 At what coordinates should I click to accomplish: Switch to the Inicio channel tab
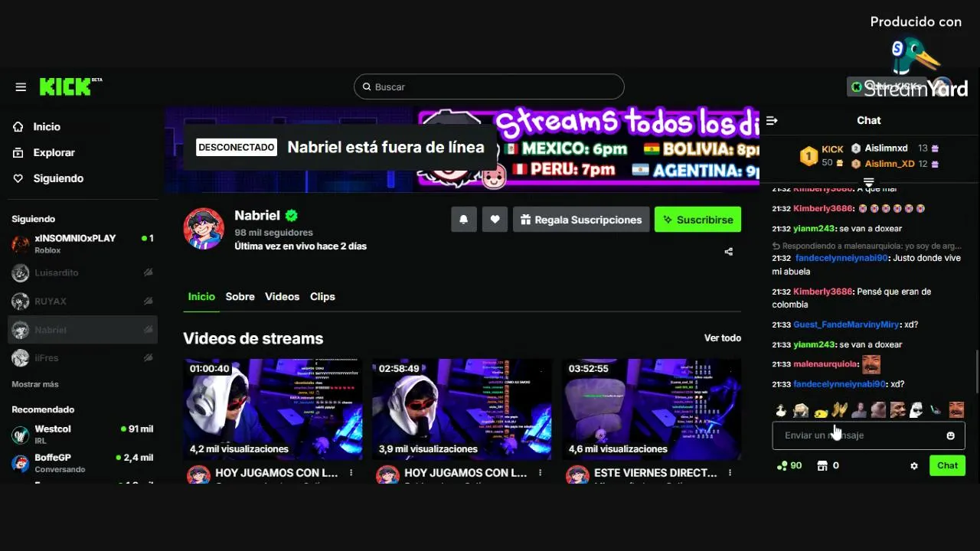coord(201,296)
